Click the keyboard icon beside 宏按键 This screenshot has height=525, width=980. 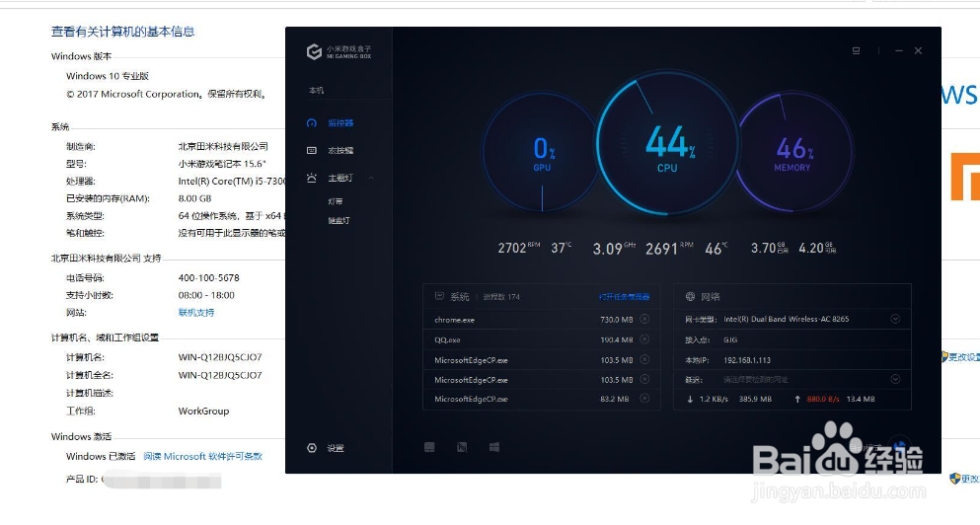pos(312,151)
